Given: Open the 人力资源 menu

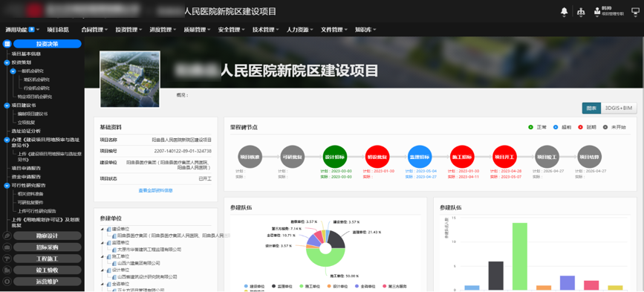Looking at the screenshot, I should pos(300,30).
